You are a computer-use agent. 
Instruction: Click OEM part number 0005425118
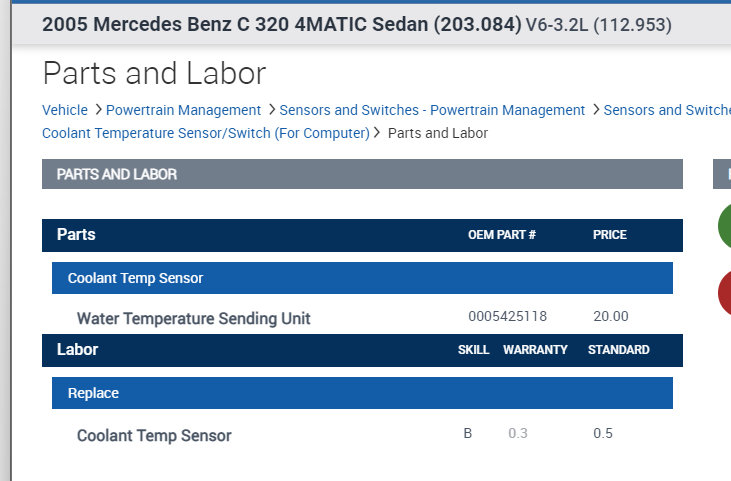(507, 317)
